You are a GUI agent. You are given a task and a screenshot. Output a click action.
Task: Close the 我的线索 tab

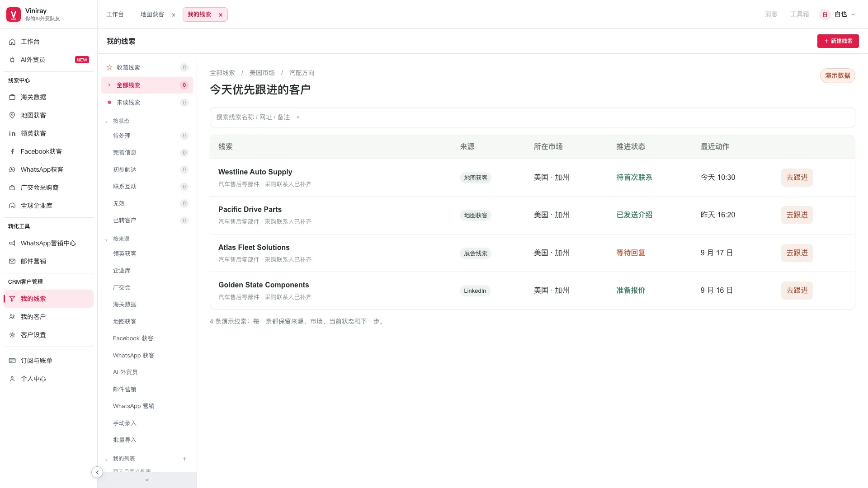coord(221,15)
